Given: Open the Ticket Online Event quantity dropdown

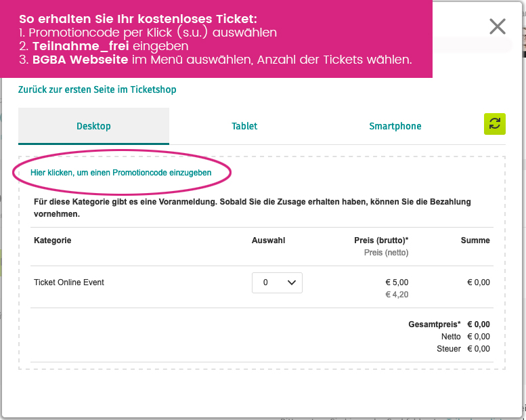Looking at the screenshot, I should (277, 282).
